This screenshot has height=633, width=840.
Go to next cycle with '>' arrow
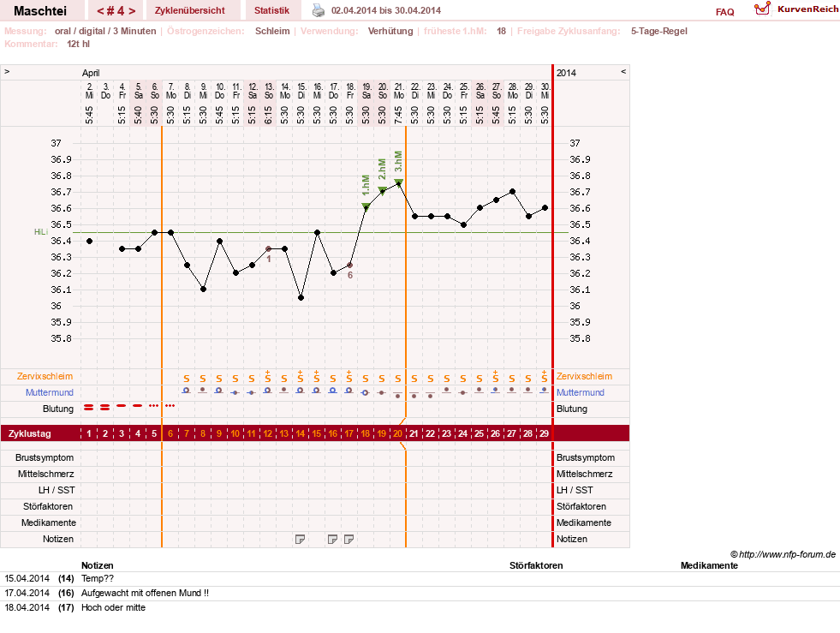point(132,11)
